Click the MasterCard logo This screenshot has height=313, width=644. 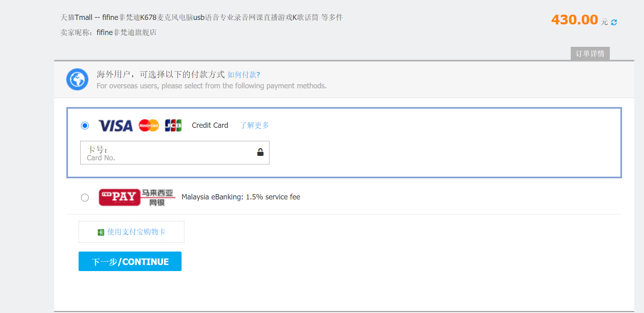pos(149,125)
